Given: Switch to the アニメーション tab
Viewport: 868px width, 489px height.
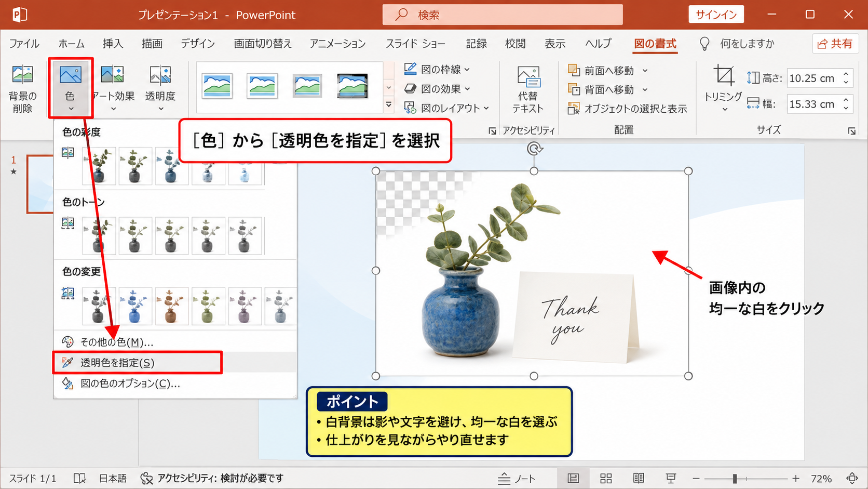Looking at the screenshot, I should (x=337, y=44).
